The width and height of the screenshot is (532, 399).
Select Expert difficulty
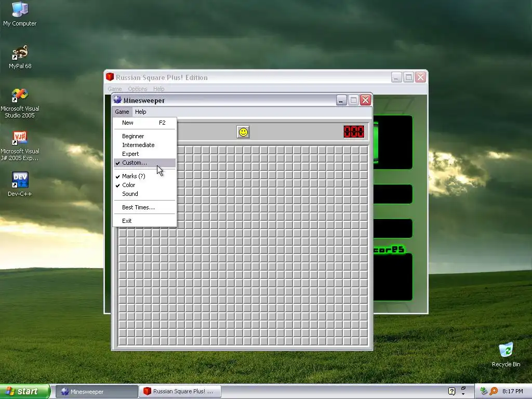(x=144, y=154)
